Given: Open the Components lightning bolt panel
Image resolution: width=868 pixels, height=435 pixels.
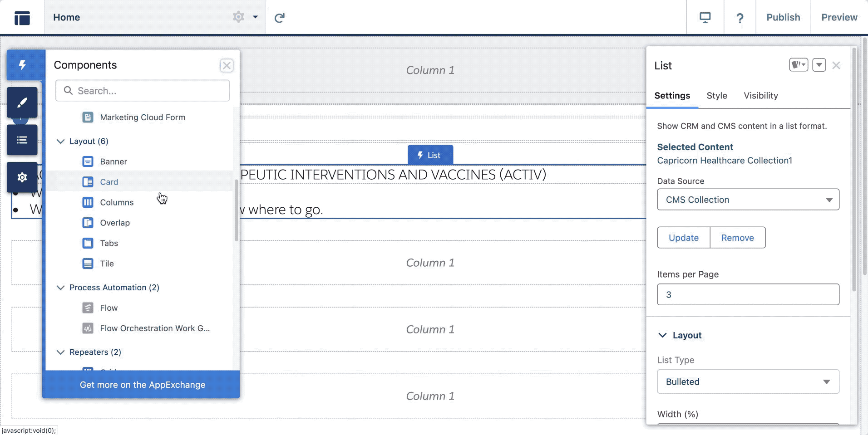Looking at the screenshot, I should click(x=22, y=65).
